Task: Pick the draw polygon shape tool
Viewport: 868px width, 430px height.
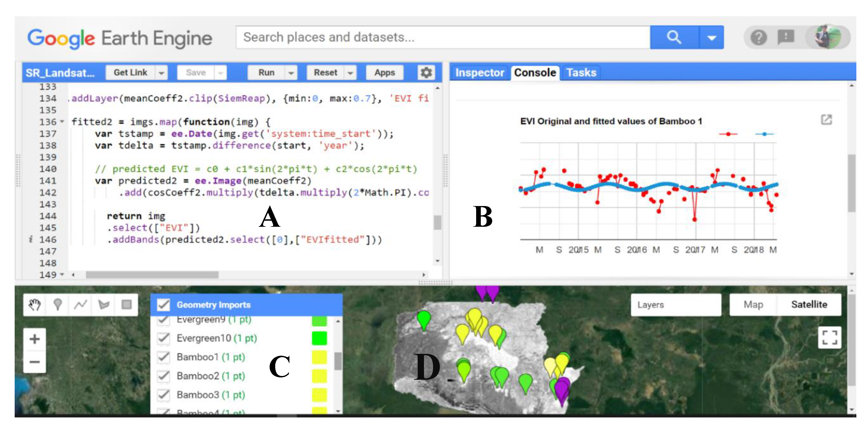Action: pyautogui.click(x=103, y=304)
